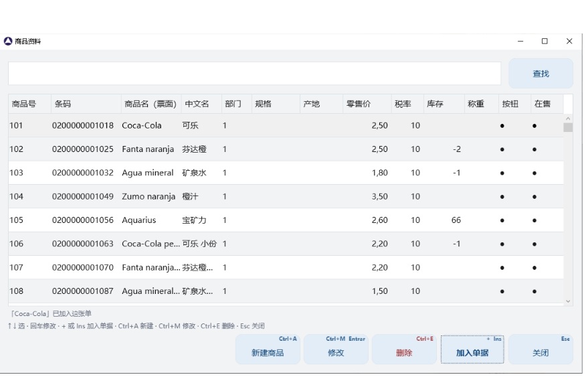Click the 在售 column header
This screenshot has height=385, width=588.
click(547, 104)
